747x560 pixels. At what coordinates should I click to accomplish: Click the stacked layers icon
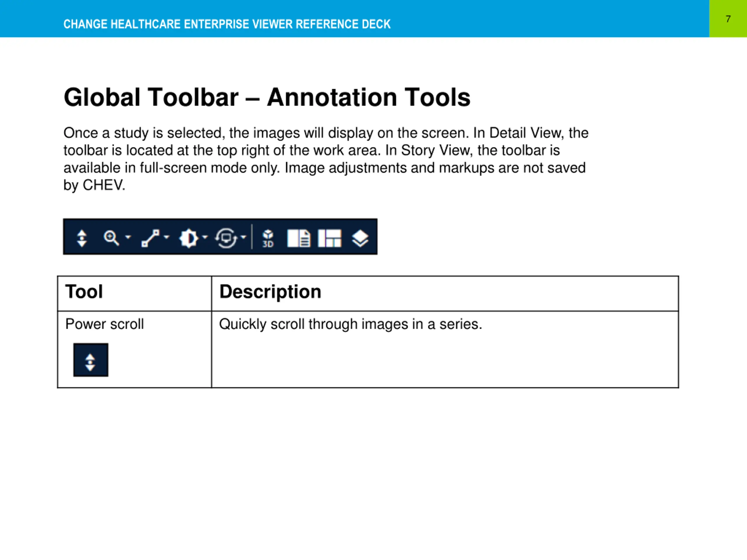[360, 238]
